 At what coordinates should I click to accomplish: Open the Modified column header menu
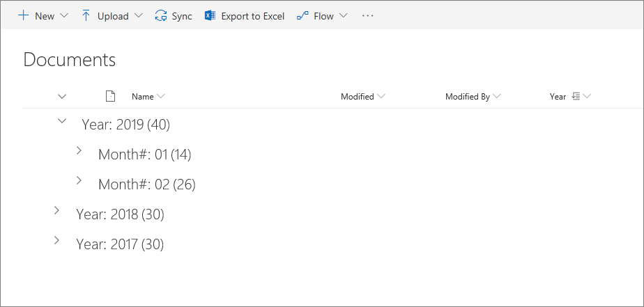pyautogui.click(x=381, y=97)
